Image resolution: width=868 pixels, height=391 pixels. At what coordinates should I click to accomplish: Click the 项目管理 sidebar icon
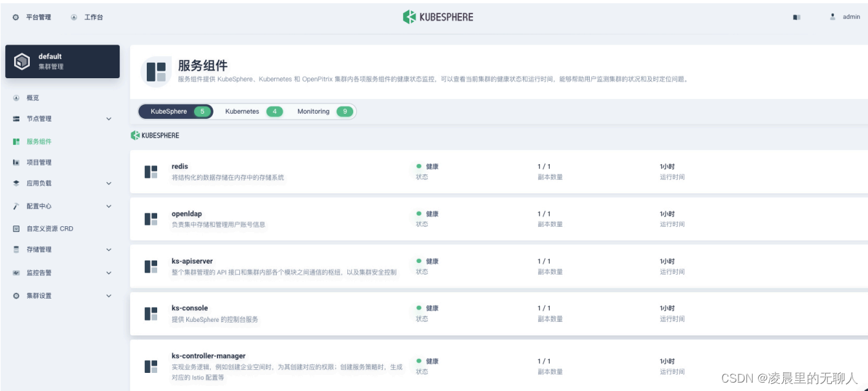16,162
